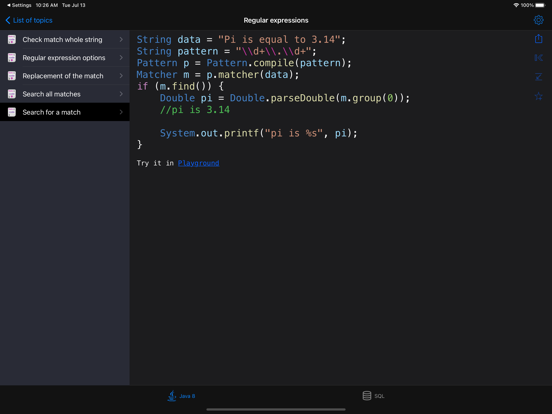Click the SQL database icon

pos(366,396)
